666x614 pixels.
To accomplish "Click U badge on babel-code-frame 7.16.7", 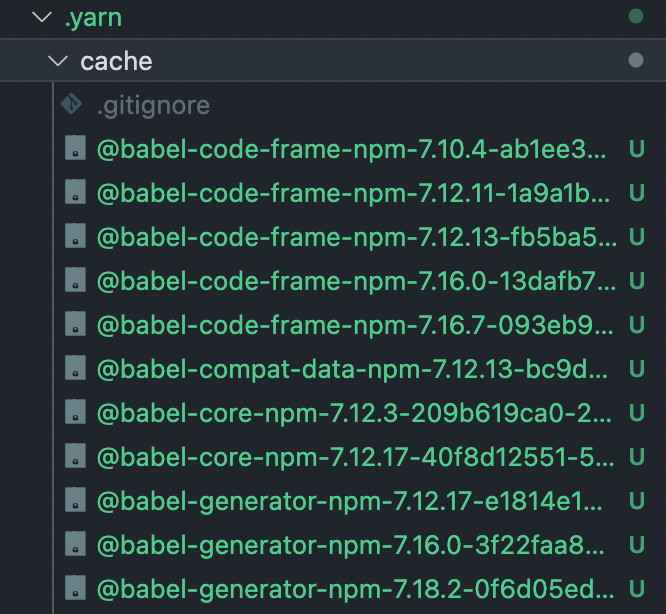I will tap(637, 325).
